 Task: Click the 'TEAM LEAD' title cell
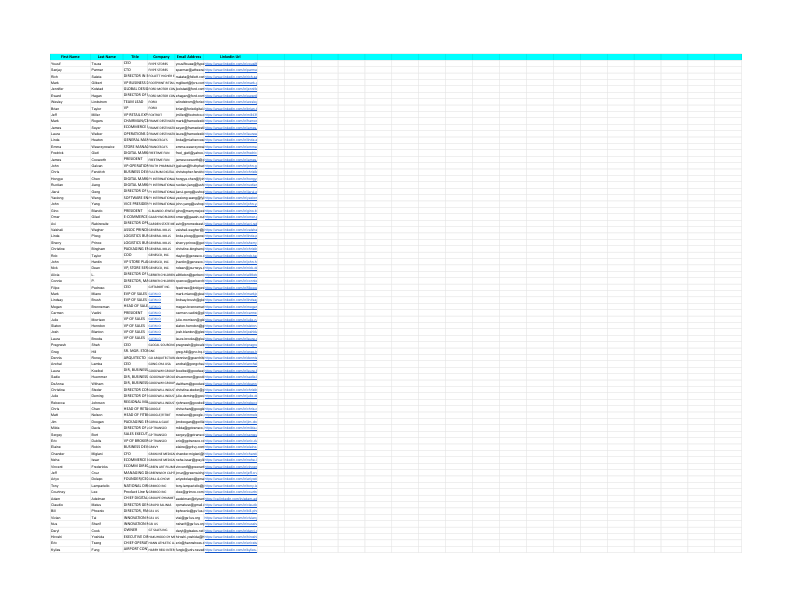pyautogui.click(x=135, y=102)
